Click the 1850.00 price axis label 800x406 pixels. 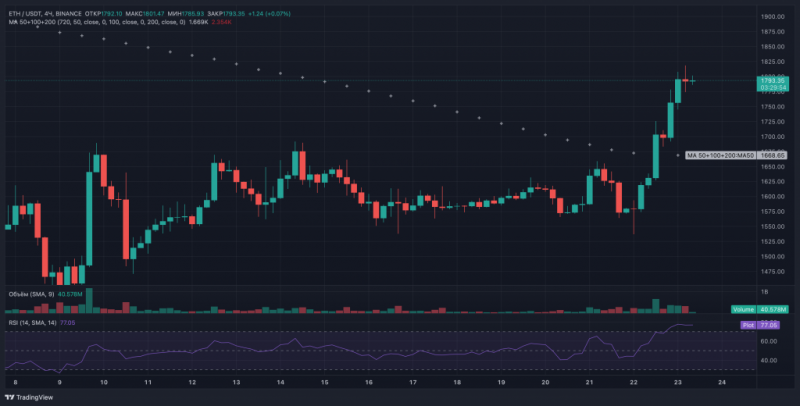tap(772, 47)
